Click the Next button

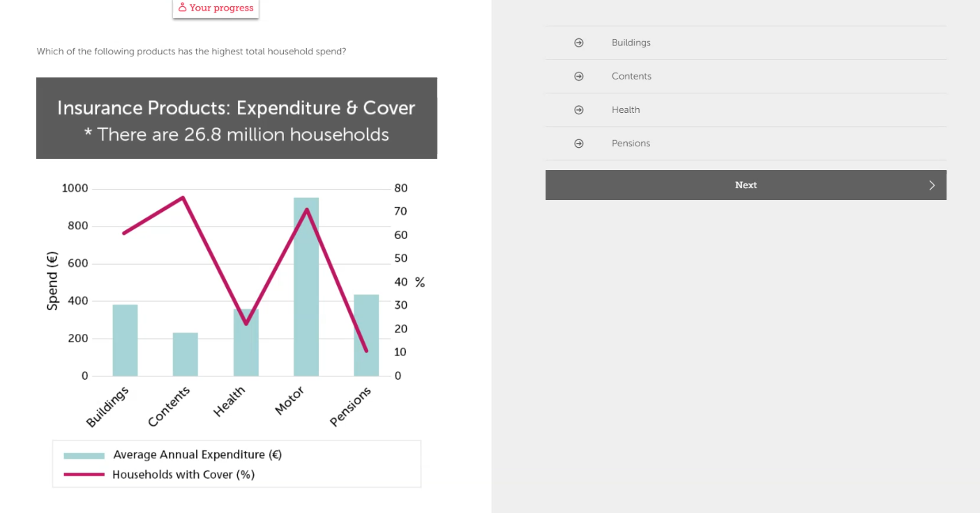click(x=746, y=185)
